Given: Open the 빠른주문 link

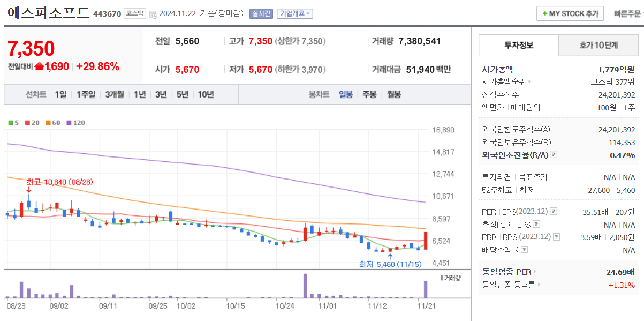Looking at the screenshot, I should click(x=627, y=13).
